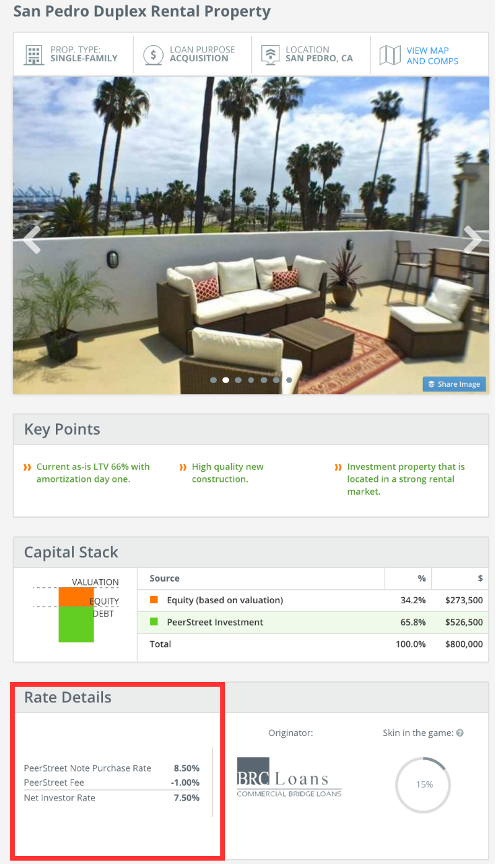
Task: Click the Equity (based on valuation) row
Action: (312, 600)
